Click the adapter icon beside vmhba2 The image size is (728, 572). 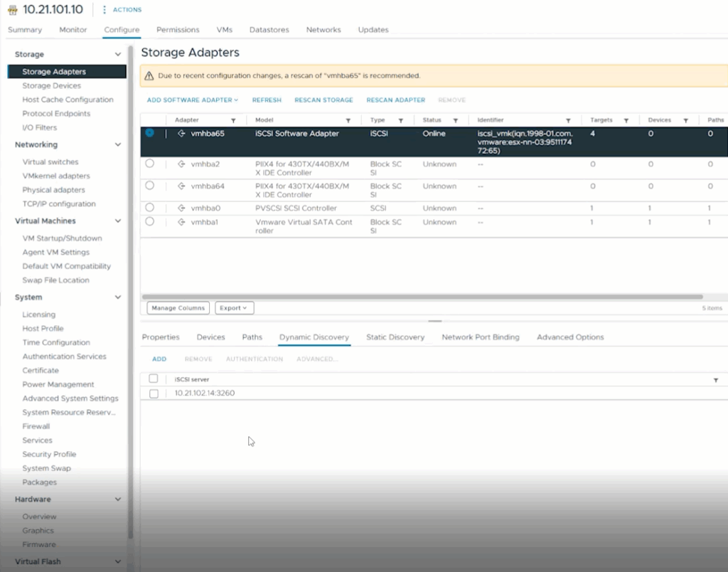[181, 164]
